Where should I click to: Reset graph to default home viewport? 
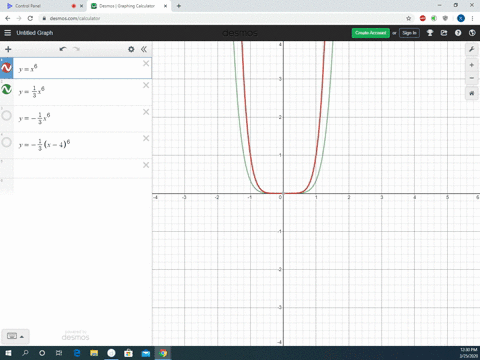point(472,93)
